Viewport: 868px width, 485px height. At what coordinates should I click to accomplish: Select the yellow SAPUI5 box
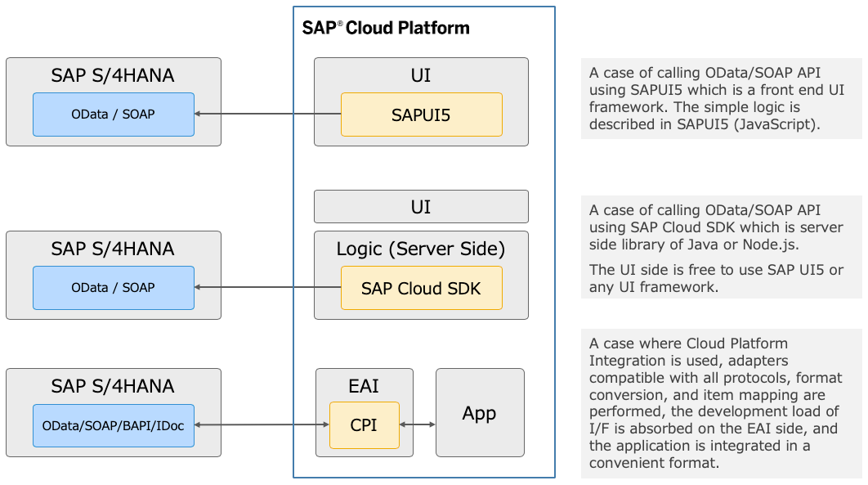[421, 115]
